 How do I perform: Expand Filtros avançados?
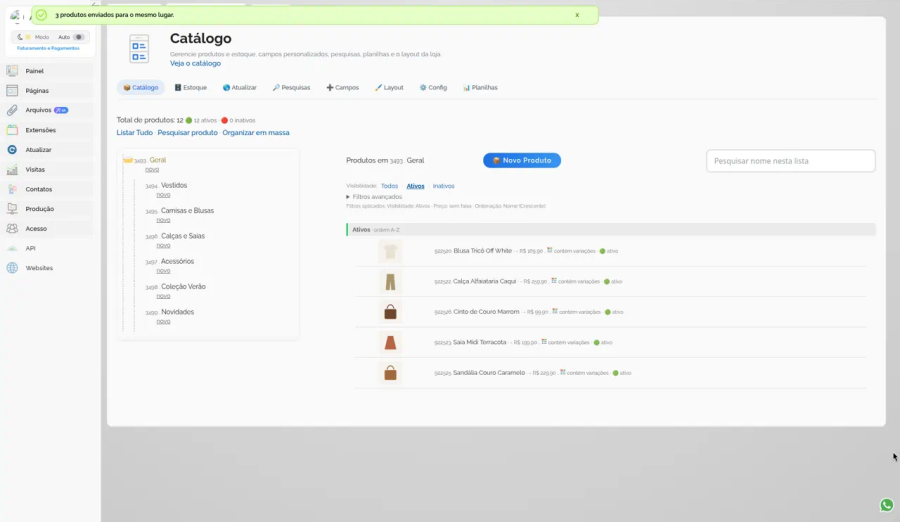[x=374, y=197]
